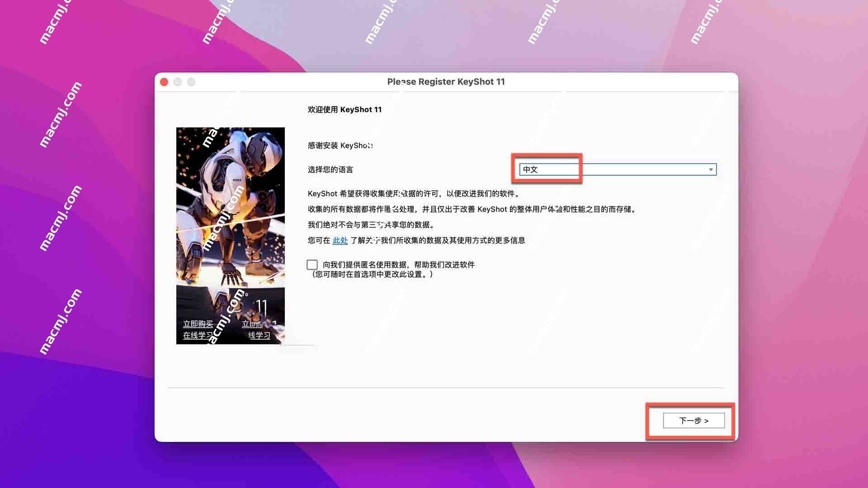Click the 下一步 > button
Screen dimensions: 868x488
tap(693, 421)
